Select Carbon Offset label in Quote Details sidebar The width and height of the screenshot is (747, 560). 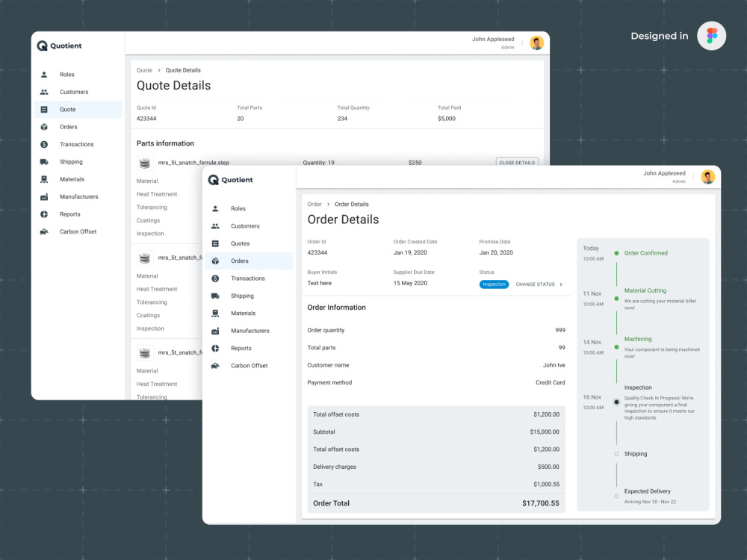click(x=78, y=232)
